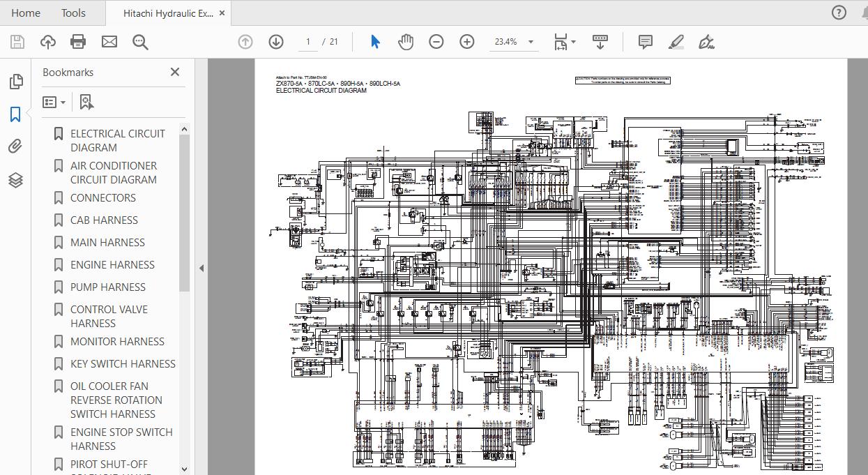Image resolution: width=868 pixels, height=475 pixels.
Task: Show the Layers panel
Action: click(x=15, y=180)
